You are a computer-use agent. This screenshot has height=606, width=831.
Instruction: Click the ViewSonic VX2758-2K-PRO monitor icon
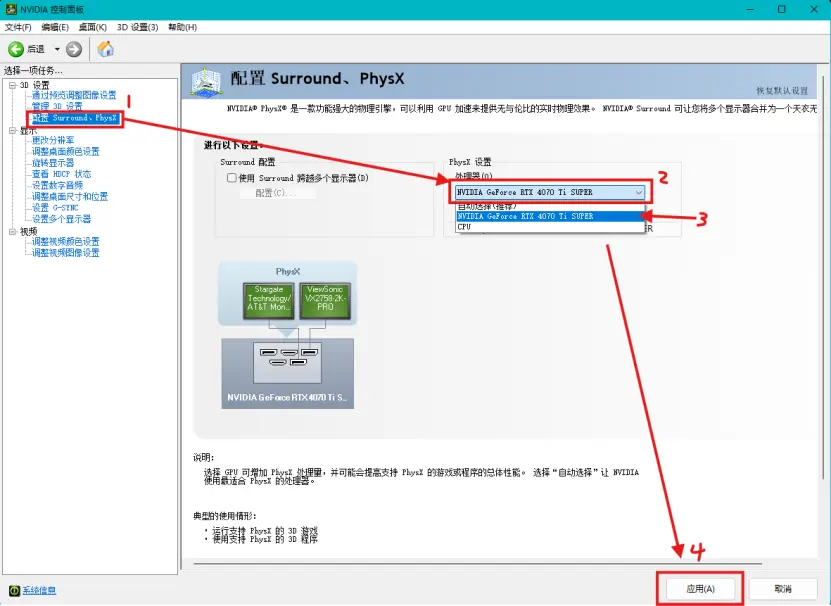pyautogui.click(x=324, y=301)
